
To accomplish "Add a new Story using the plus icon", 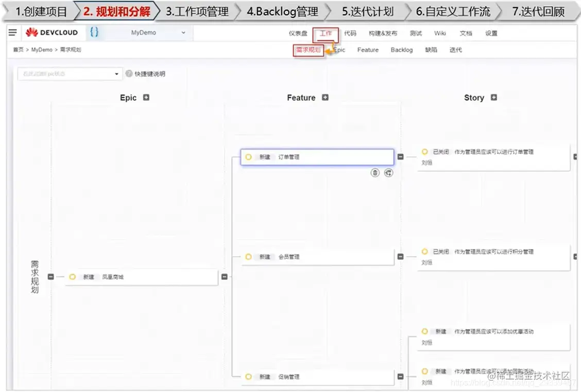I will 493,97.
